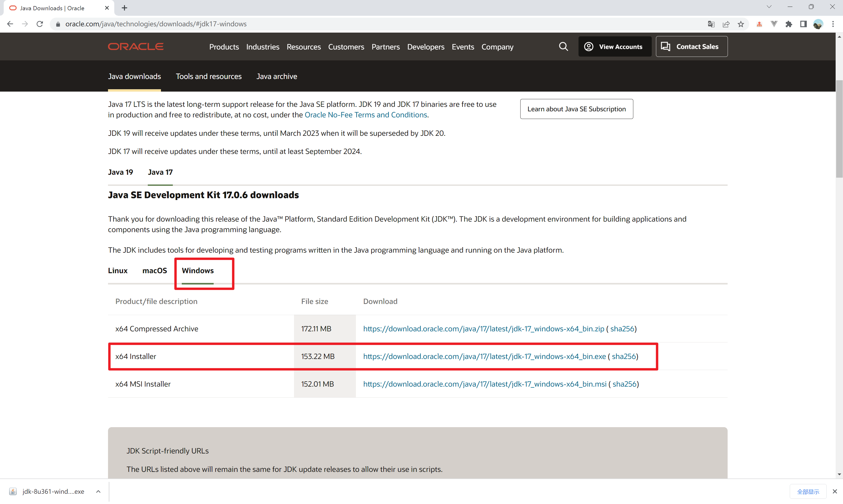Viewport: 843px width, 504px height.
Task: Open the Developers menu
Action: [x=426, y=47]
